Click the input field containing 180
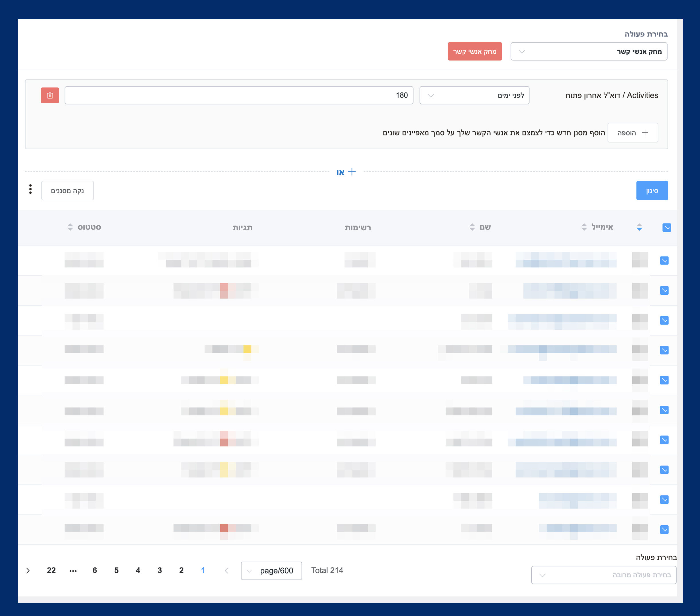The width and height of the screenshot is (700, 616). click(239, 95)
